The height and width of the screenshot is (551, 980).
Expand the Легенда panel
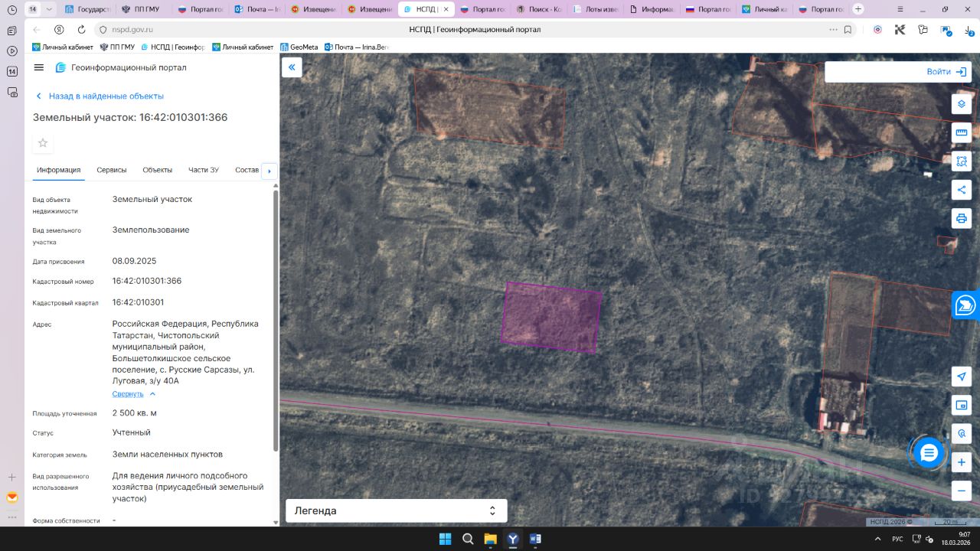point(397,510)
